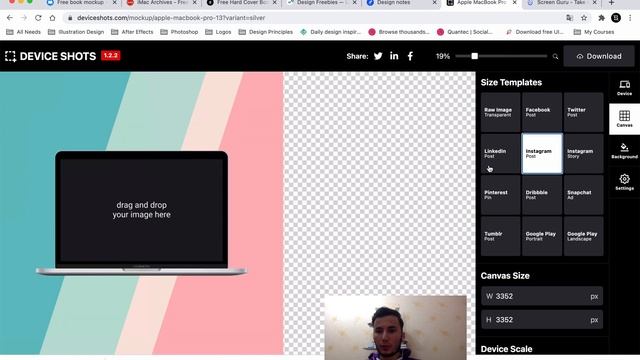Open Photoshop bookmark folder
The image size is (640, 360).
[179, 32]
